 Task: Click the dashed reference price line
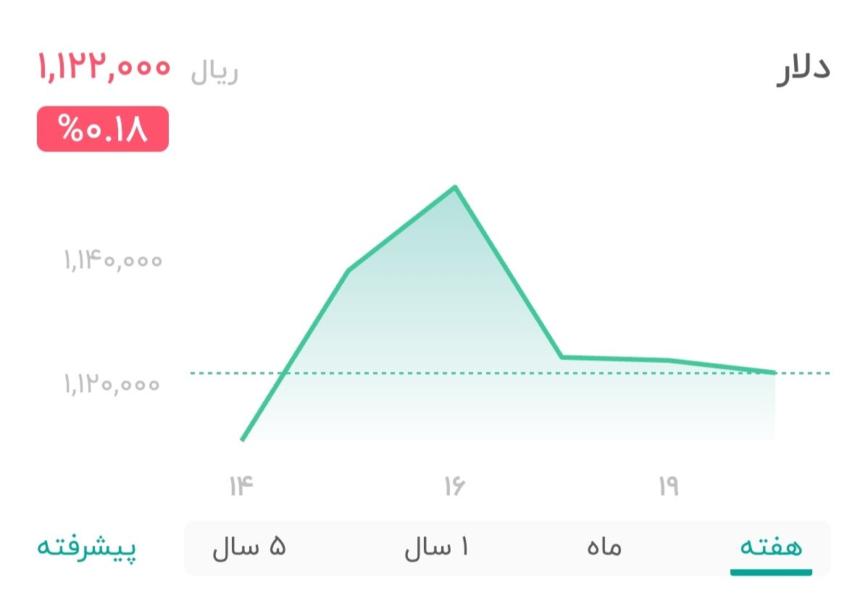click(507, 373)
